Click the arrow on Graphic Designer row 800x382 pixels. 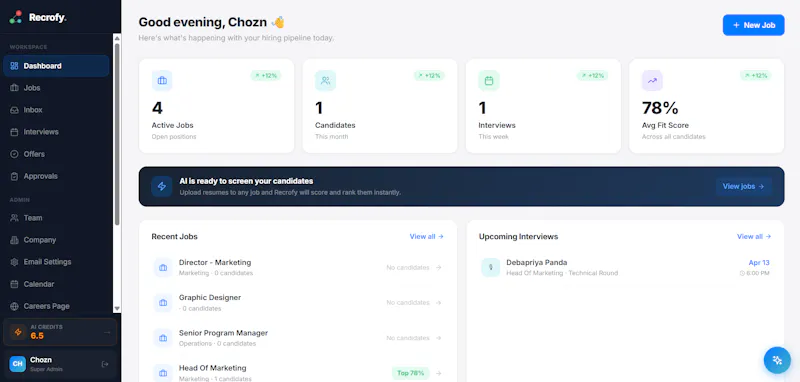point(438,303)
